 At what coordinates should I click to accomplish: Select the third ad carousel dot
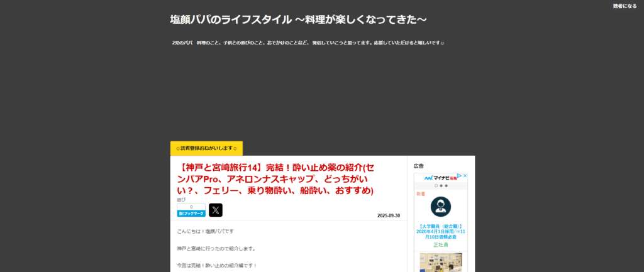coord(446,186)
